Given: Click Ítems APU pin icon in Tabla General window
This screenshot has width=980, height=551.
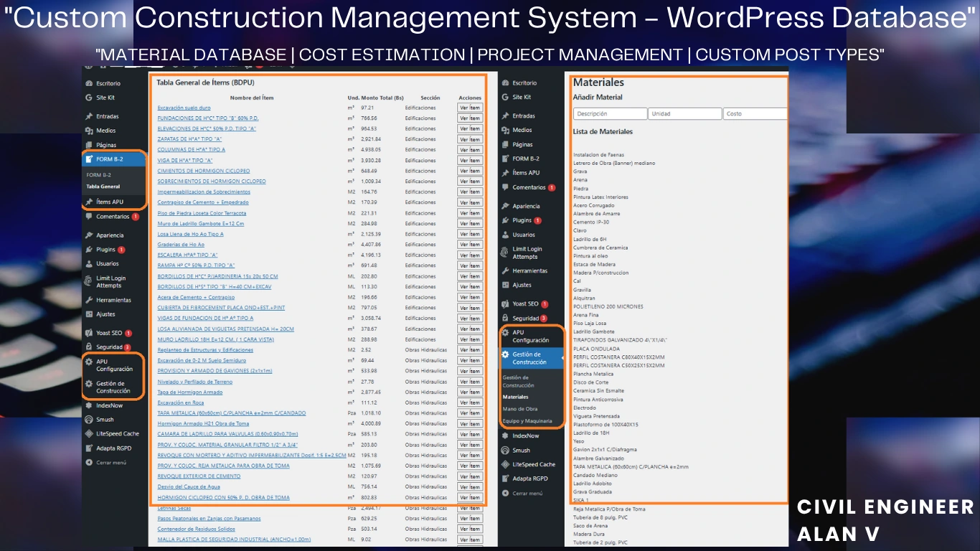Looking at the screenshot, I should pos(89,202).
